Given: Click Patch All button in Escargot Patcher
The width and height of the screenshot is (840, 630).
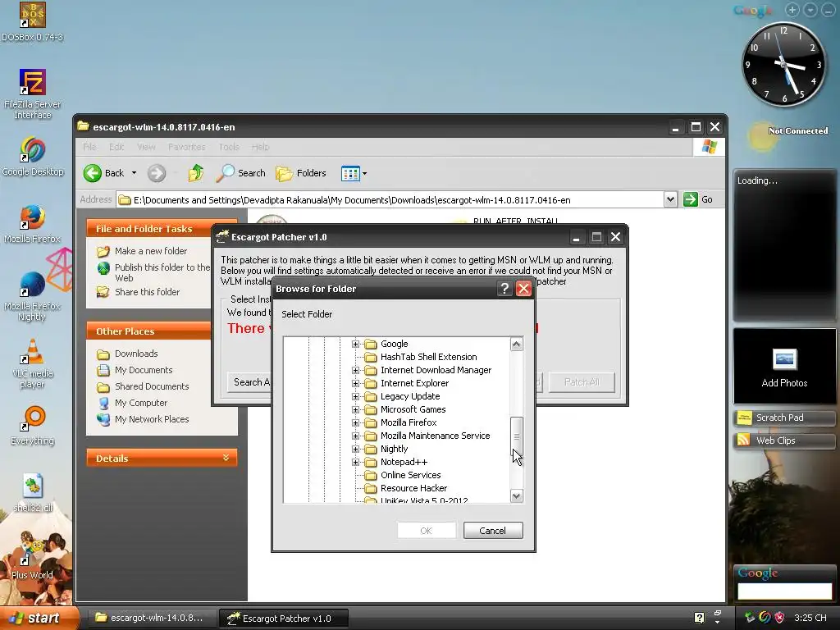Looking at the screenshot, I should pos(582,382).
